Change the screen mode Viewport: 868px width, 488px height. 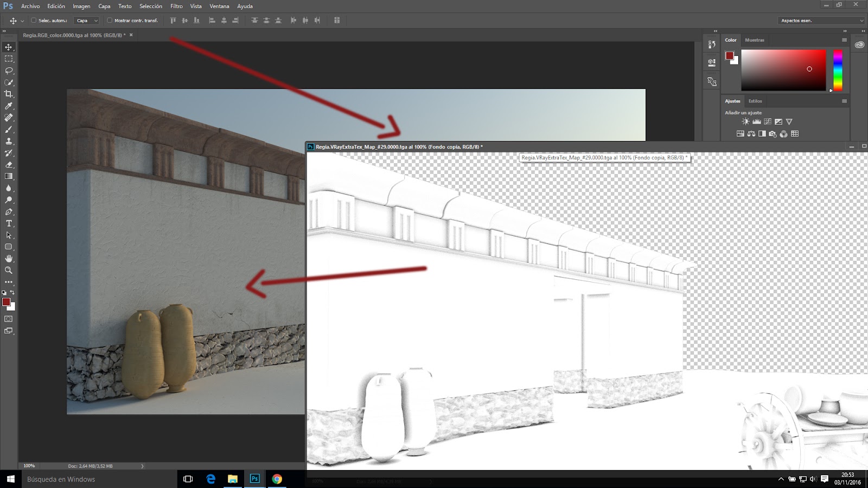pyautogui.click(x=9, y=331)
